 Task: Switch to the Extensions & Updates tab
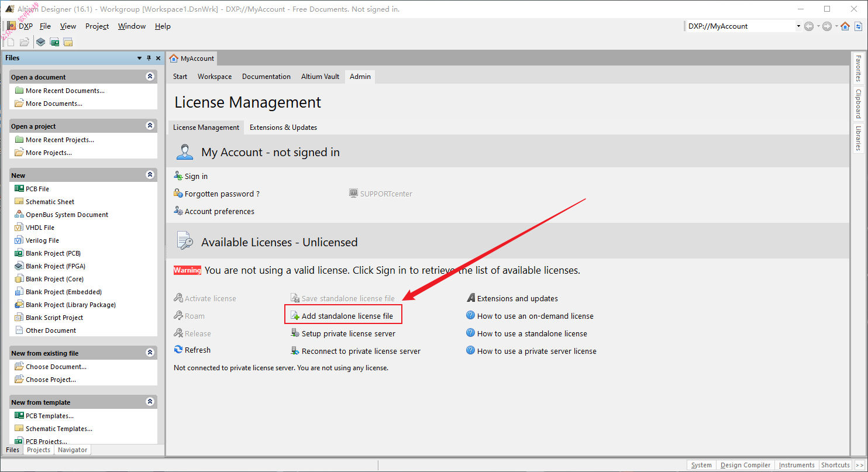(x=283, y=127)
